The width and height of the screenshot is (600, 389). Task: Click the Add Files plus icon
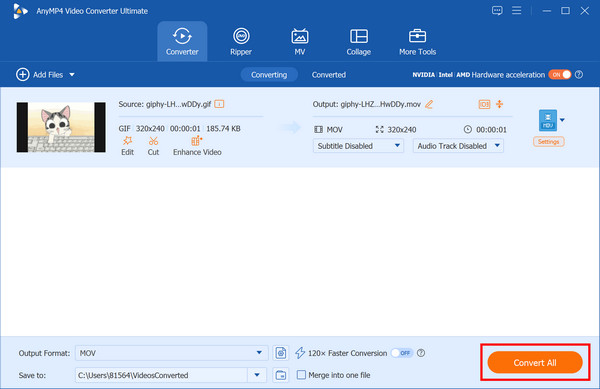pyautogui.click(x=23, y=75)
